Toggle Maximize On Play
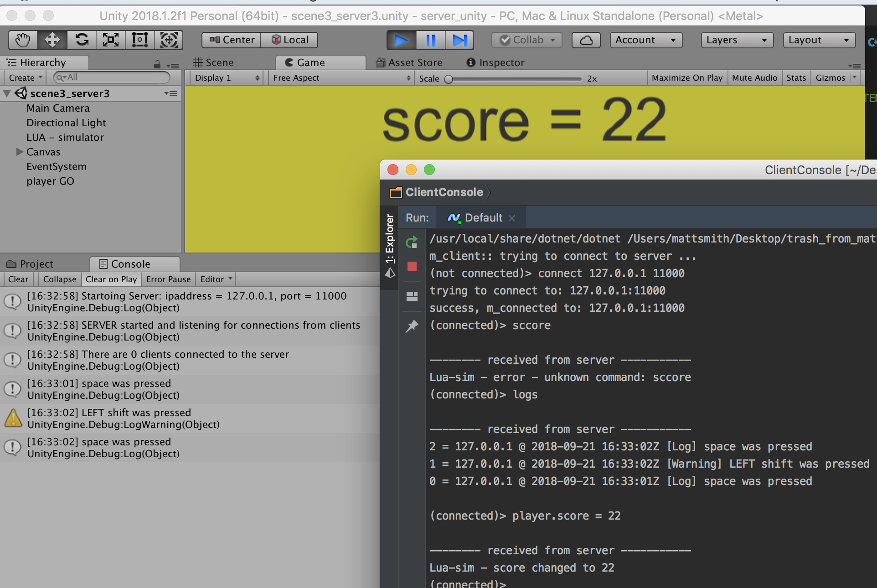The height and width of the screenshot is (588, 877). click(686, 78)
